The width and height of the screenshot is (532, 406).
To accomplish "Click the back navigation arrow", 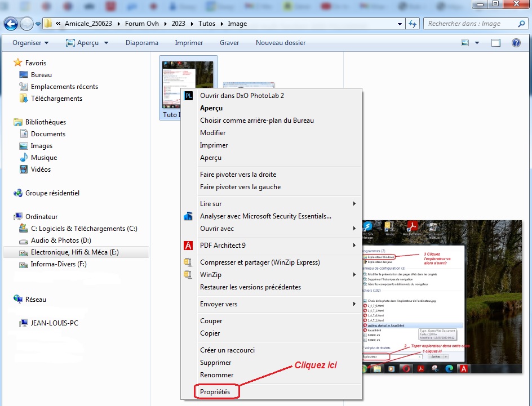I will [11, 24].
